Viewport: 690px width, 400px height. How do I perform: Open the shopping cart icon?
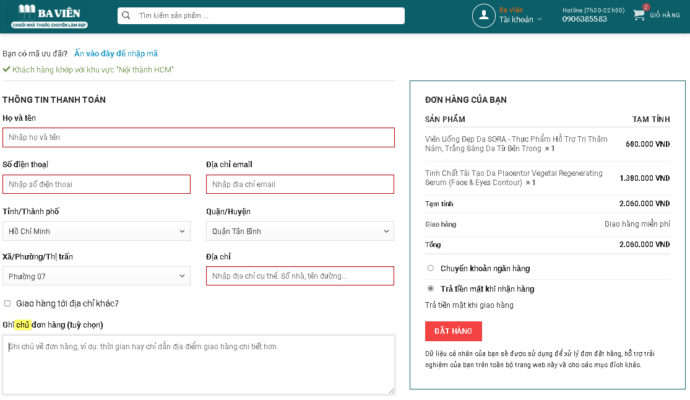point(638,15)
